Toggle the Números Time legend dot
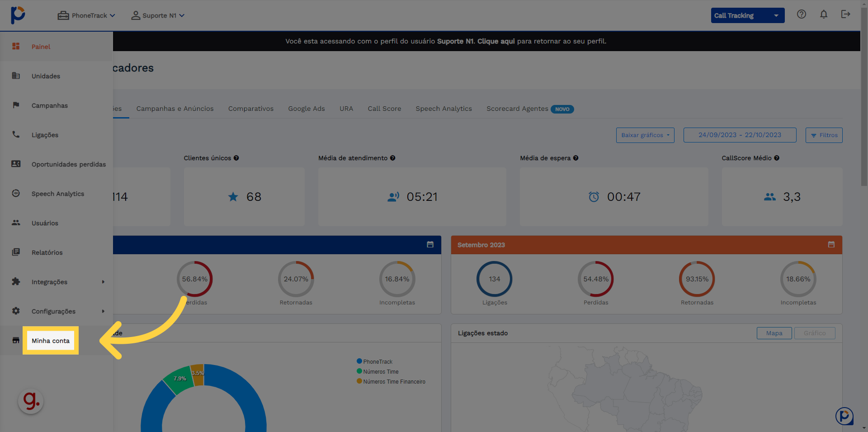Viewport: 868px width, 432px height. (359, 371)
